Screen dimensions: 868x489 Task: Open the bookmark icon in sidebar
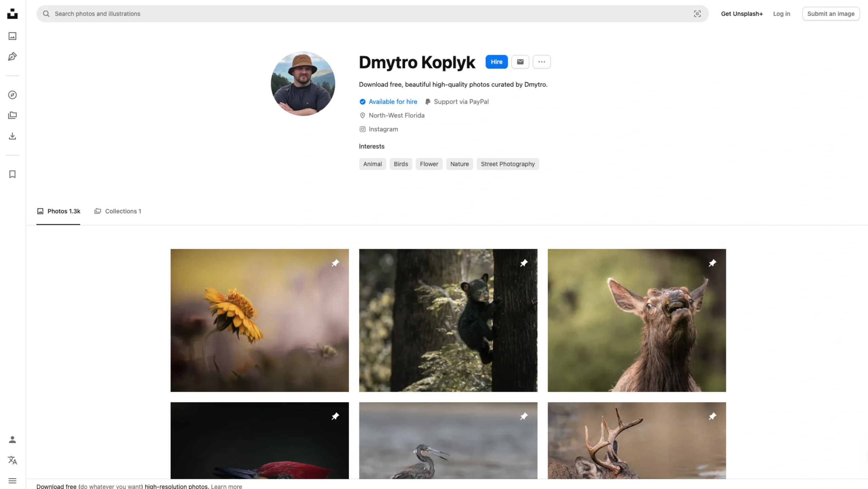click(x=12, y=174)
